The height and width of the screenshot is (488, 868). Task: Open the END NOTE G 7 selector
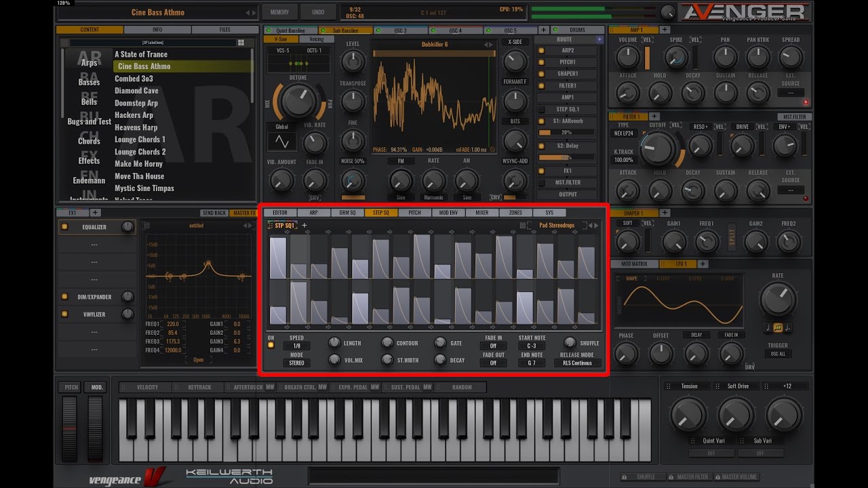(x=532, y=363)
